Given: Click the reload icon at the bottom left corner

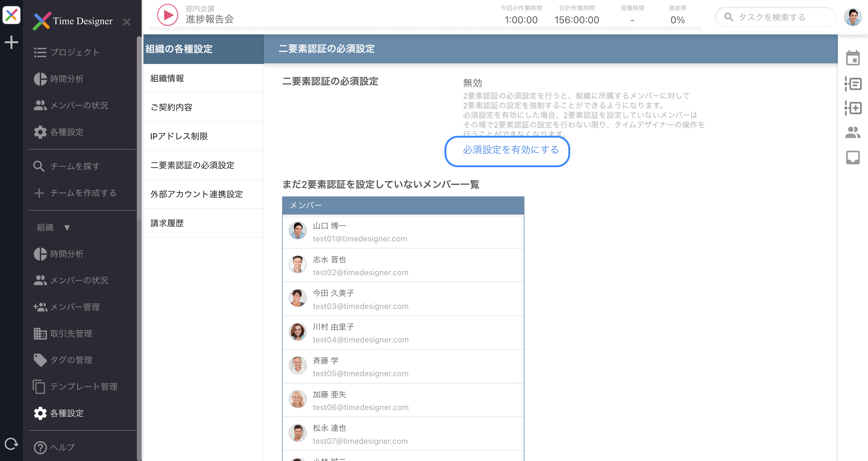Looking at the screenshot, I should (x=11, y=444).
